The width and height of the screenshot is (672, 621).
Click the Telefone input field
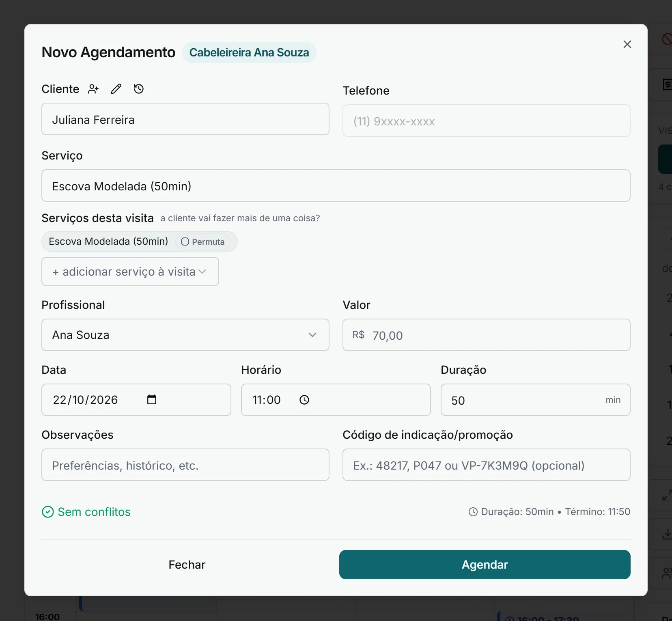487,121
